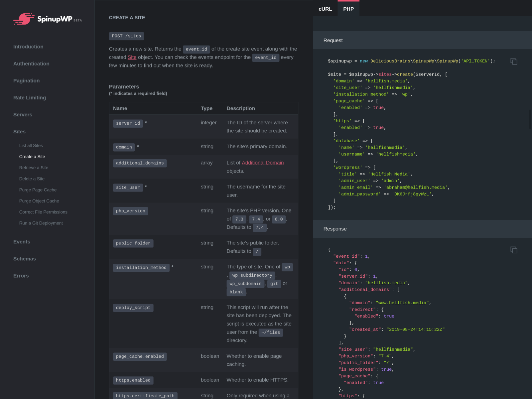Click the ~/files directory code

point(271,332)
